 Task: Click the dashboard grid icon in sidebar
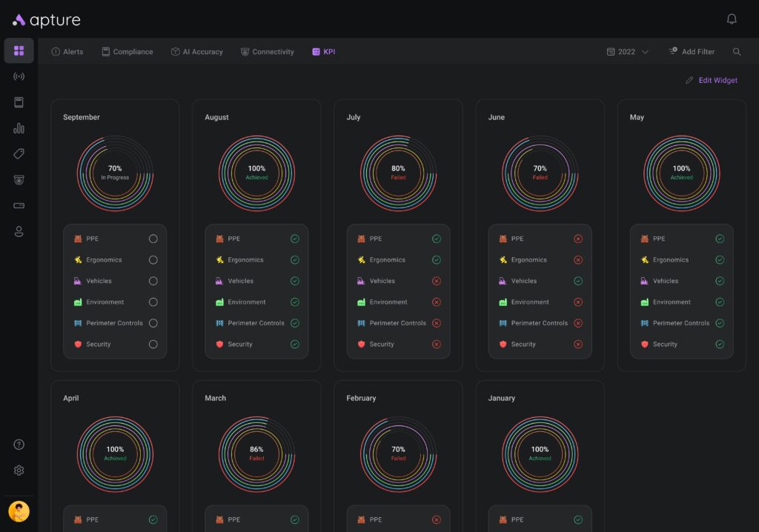coord(19,51)
